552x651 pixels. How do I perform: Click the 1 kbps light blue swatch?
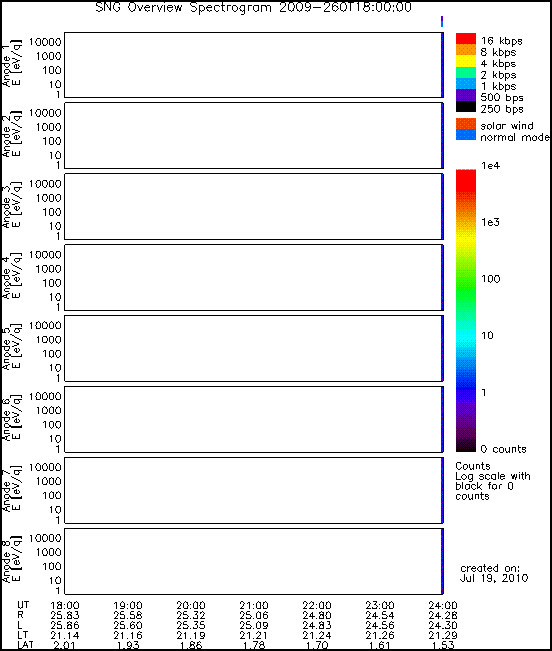[466, 83]
